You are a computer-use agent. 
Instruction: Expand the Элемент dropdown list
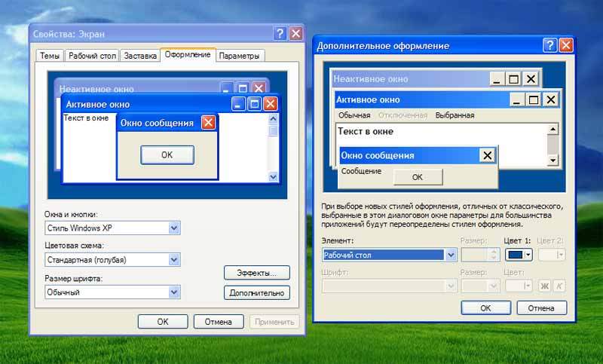pos(451,255)
